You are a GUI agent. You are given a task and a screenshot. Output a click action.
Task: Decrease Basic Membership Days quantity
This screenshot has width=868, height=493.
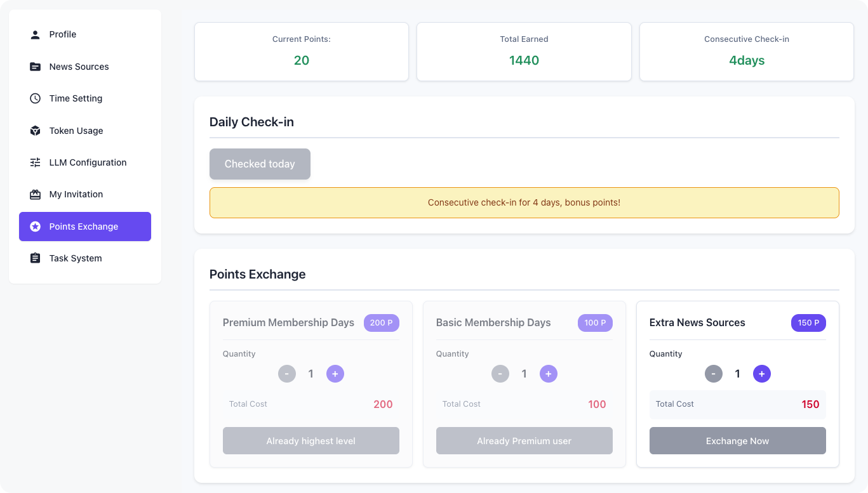[500, 374]
